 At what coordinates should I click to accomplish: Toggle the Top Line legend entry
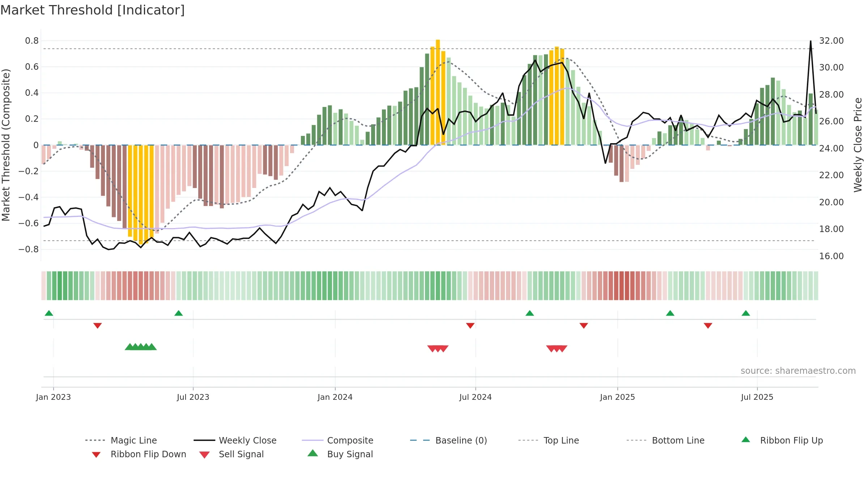click(548, 440)
